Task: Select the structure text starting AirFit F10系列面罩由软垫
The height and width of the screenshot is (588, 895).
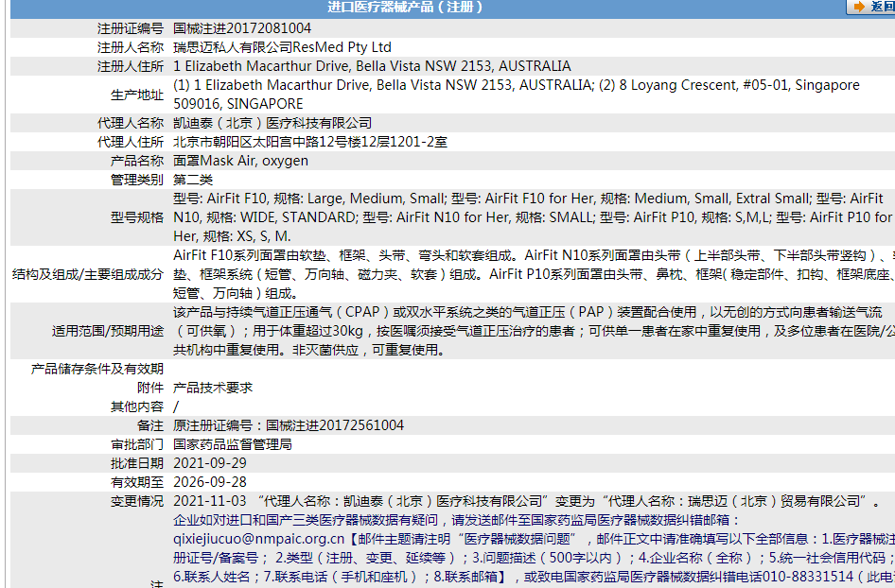Action: (534, 274)
